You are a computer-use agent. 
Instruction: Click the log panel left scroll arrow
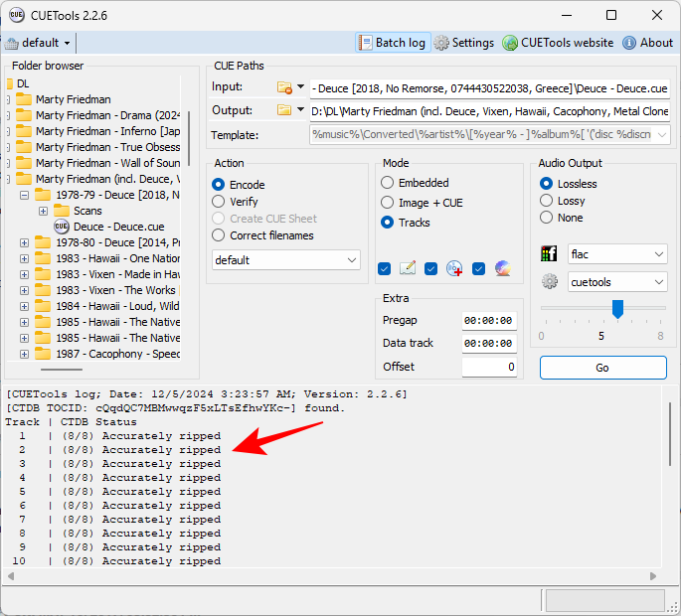11,576
